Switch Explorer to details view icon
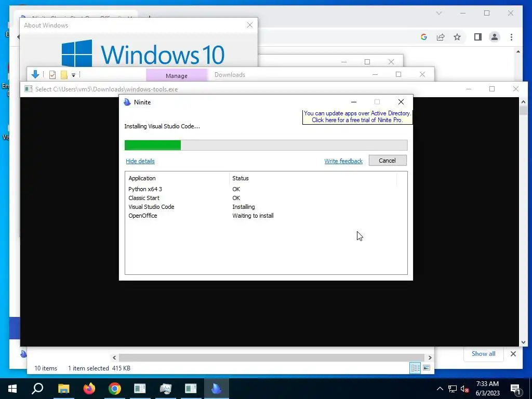The width and height of the screenshot is (532, 399). pos(415,368)
